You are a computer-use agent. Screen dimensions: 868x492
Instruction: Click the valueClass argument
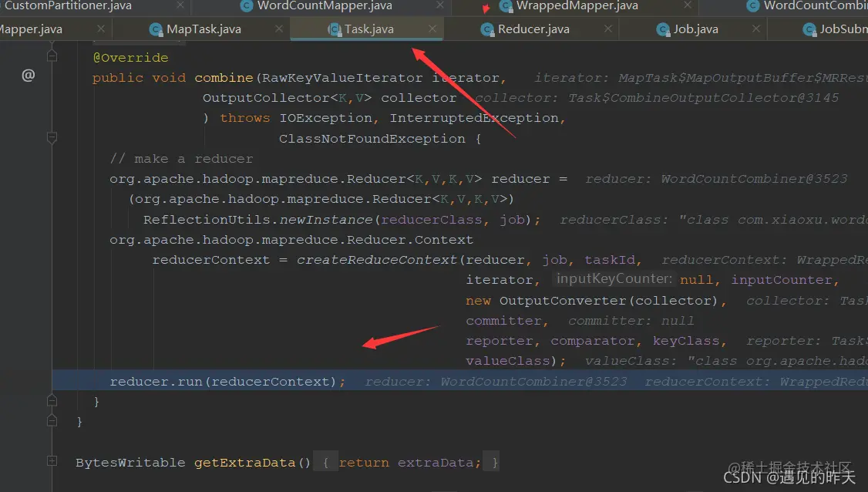(508, 361)
